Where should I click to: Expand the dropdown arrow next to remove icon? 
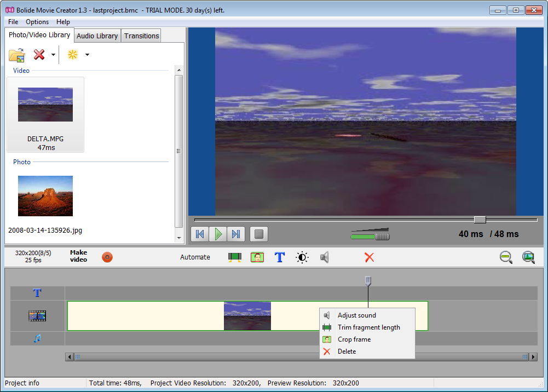coord(53,55)
